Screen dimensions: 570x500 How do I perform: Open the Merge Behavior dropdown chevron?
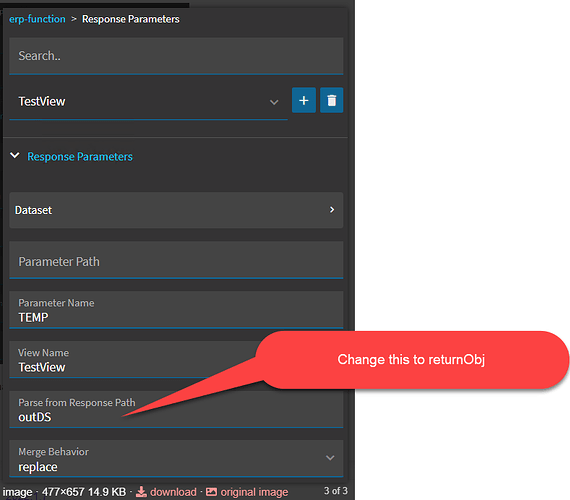pyautogui.click(x=330, y=458)
